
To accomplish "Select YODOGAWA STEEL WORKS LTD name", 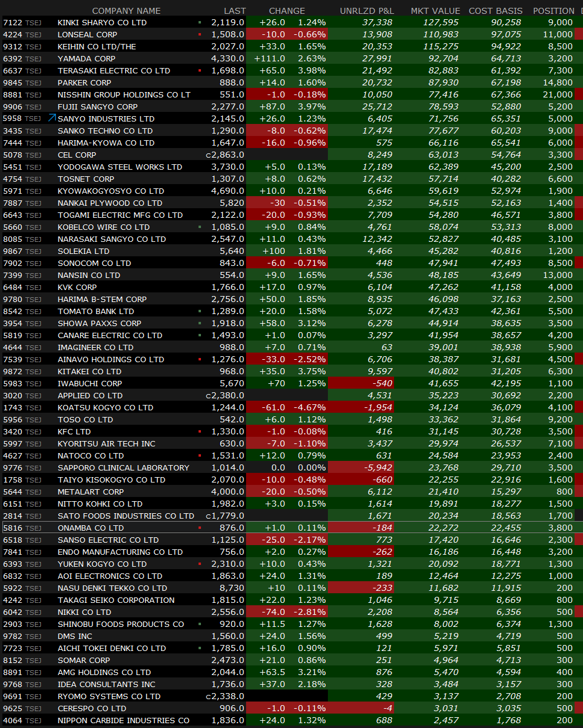I will pyautogui.click(x=120, y=167).
